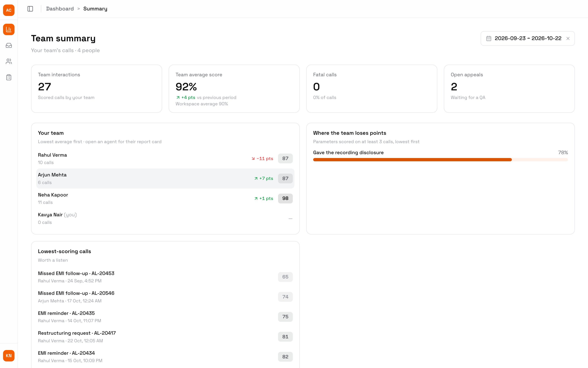
Task: Open call AL-20546 Missed EMI follow-up
Action: point(165,297)
